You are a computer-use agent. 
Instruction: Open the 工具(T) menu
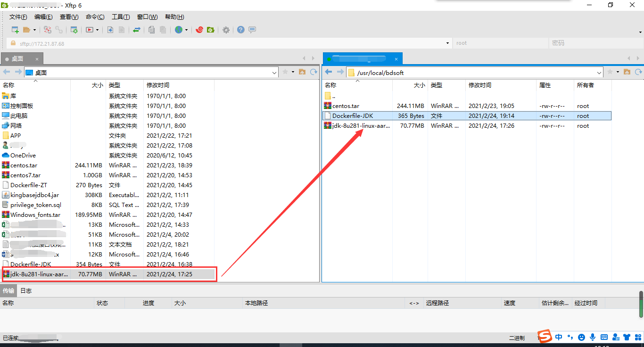pos(121,17)
